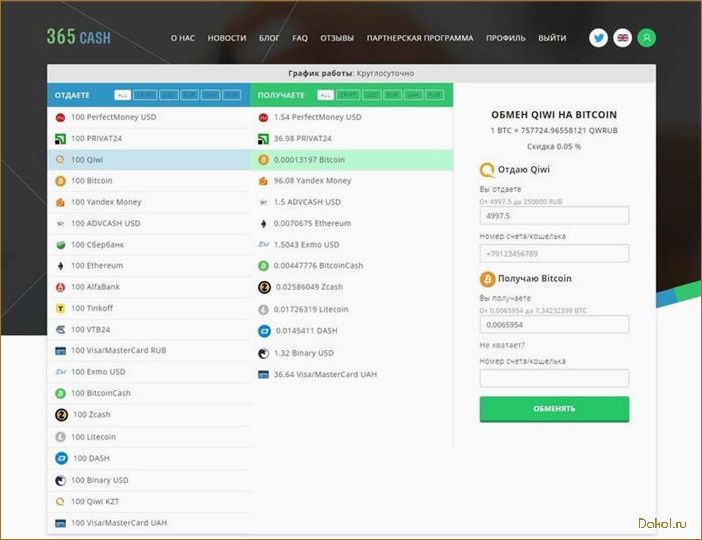The image size is (702, 540).
Task: Click the 365 Cash logo
Action: click(x=78, y=37)
